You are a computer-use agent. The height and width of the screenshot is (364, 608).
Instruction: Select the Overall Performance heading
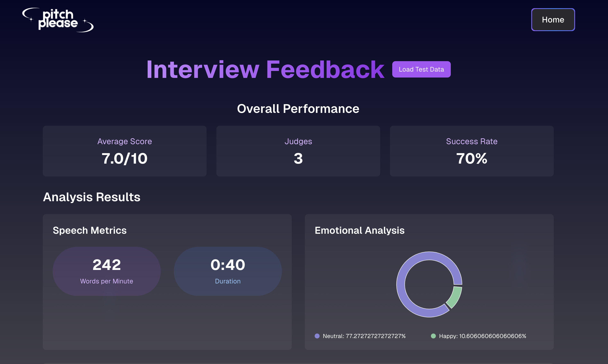(298, 108)
